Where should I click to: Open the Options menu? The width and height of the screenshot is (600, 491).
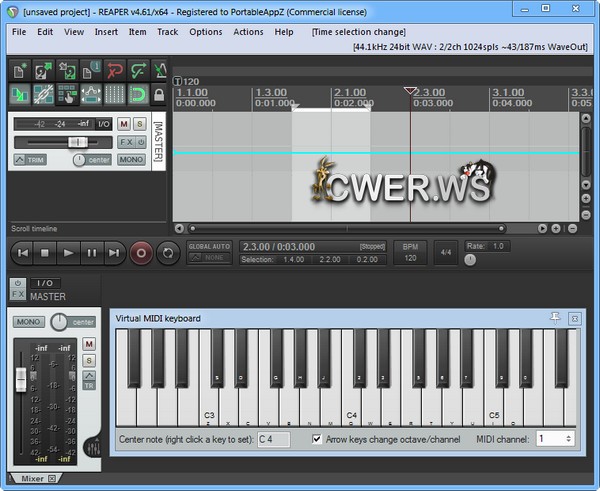click(205, 32)
